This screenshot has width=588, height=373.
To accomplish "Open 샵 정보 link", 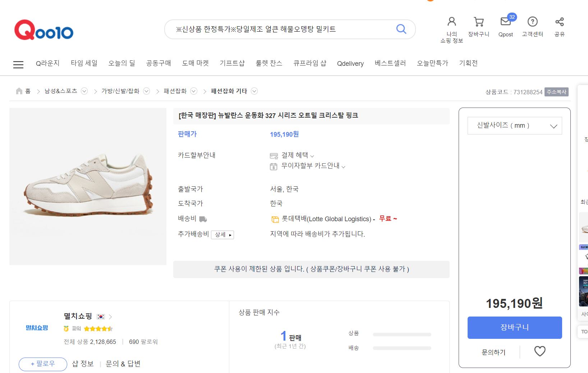I will [x=83, y=364].
